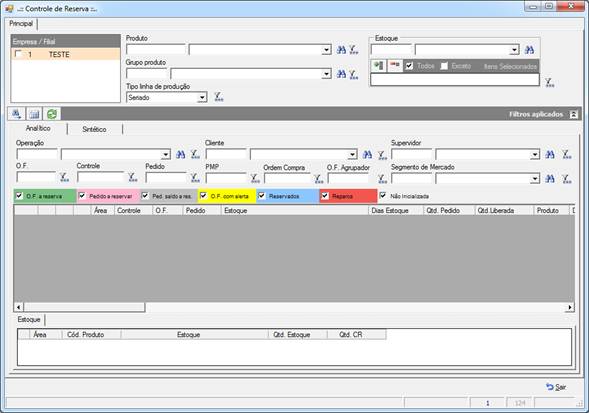The width and height of the screenshot is (589, 413).
Task: Uncheck the Reparos checkbox
Action: 325,195
